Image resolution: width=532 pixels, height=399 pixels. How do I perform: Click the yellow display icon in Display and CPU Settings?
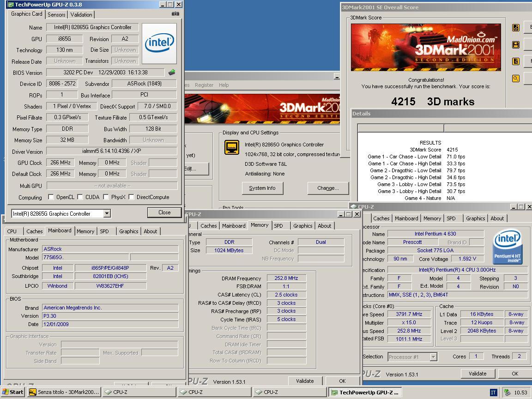[232, 148]
